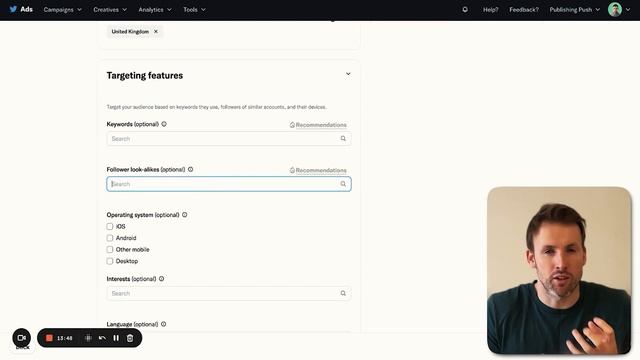Pause the screen recording
640x360 pixels.
click(116, 338)
